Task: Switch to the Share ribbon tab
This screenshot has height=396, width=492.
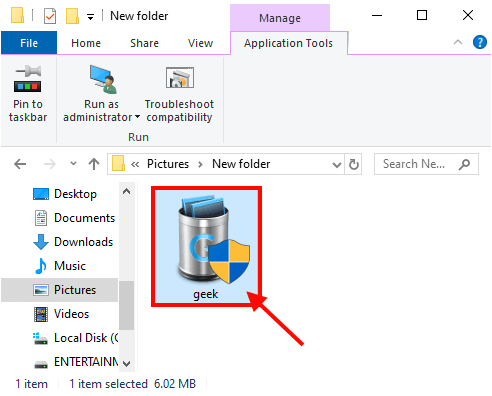Action: pyautogui.click(x=144, y=43)
